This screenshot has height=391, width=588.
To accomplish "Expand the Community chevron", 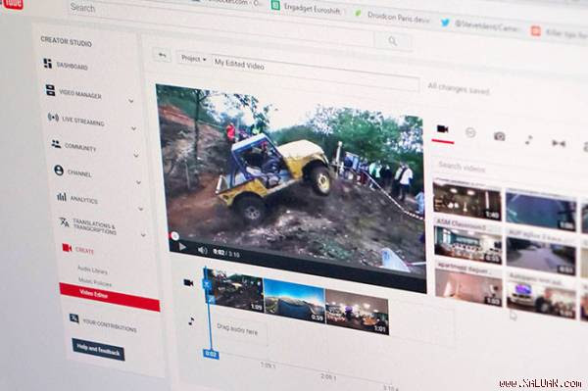I will tap(136, 155).
